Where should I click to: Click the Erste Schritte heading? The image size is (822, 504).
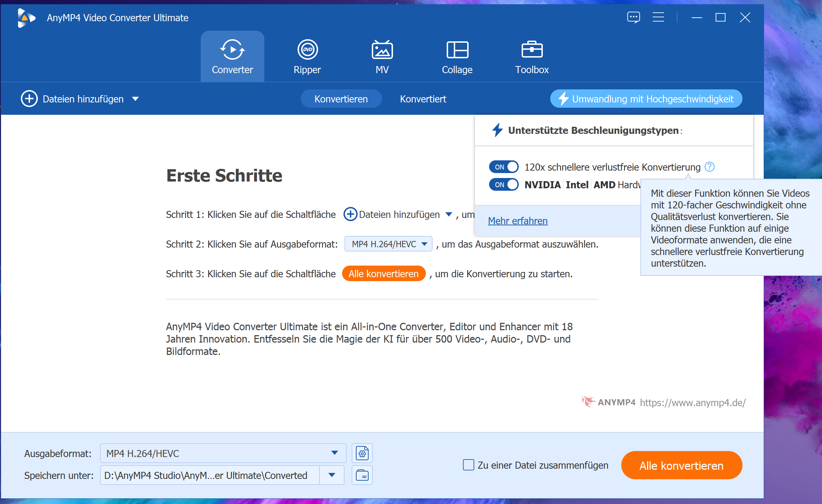(224, 176)
